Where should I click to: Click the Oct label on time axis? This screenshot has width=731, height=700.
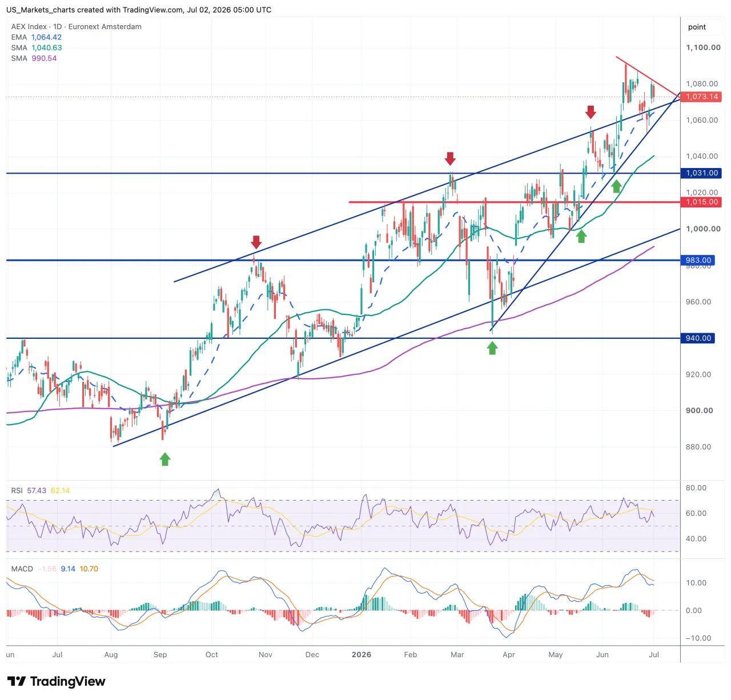(212, 655)
